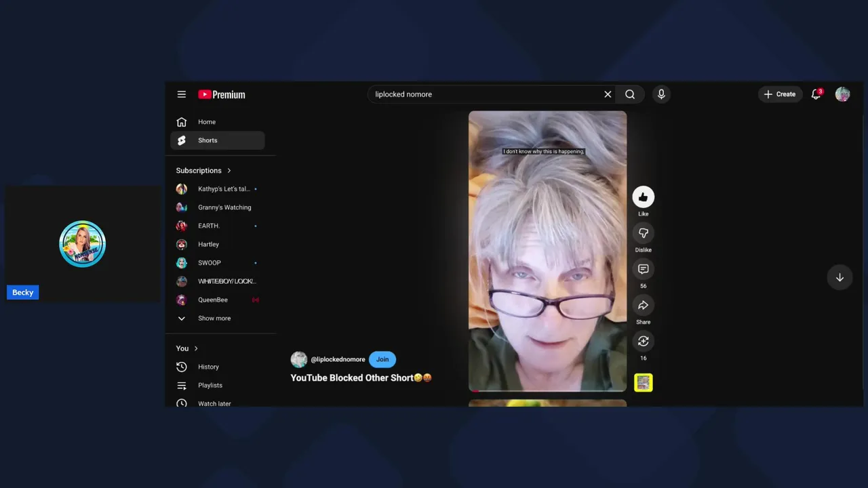Dislike the Short with thumbs down

click(643, 233)
